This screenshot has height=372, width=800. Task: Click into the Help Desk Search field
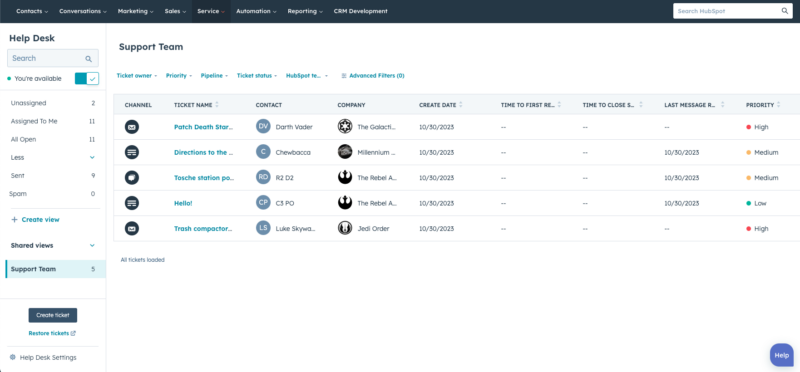(53, 58)
